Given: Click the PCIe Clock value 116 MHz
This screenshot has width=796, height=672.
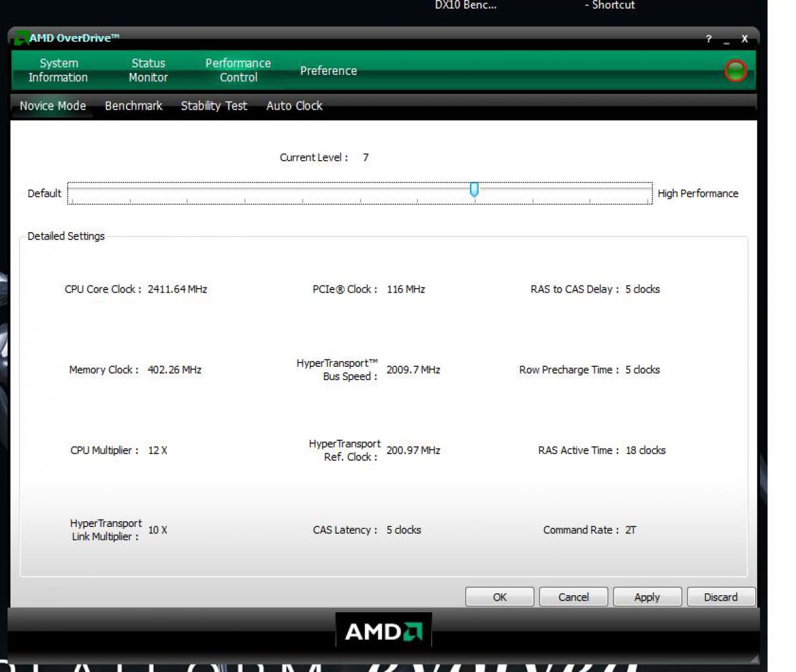Looking at the screenshot, I should (x=406, y=289).
